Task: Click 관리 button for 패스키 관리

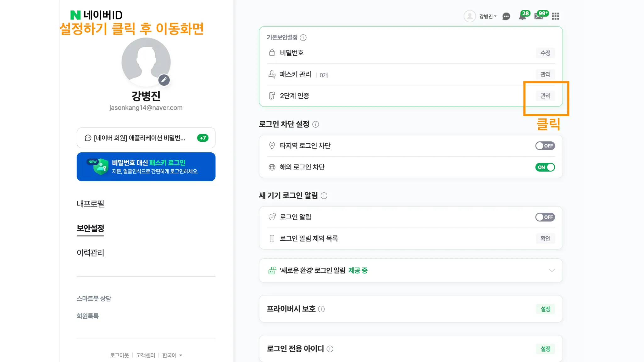Action: pyautogui.click(x=545, y=74)
